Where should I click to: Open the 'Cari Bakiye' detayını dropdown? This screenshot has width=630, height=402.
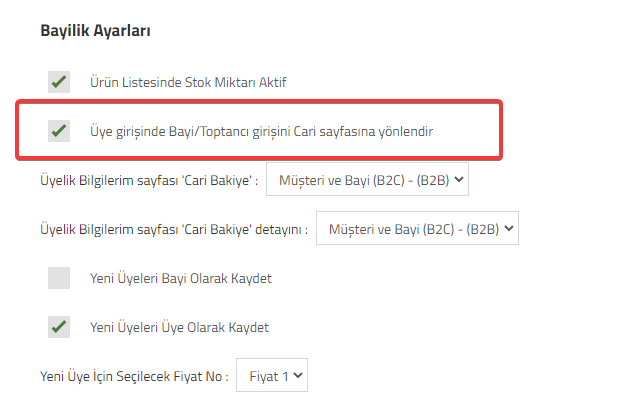click(x=417, y=228)
